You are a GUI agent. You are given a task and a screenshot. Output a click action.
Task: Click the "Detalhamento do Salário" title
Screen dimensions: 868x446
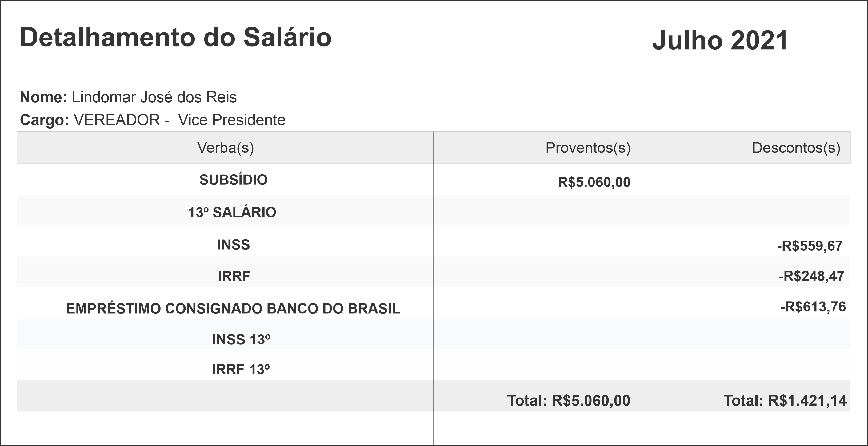coord(175,37)
